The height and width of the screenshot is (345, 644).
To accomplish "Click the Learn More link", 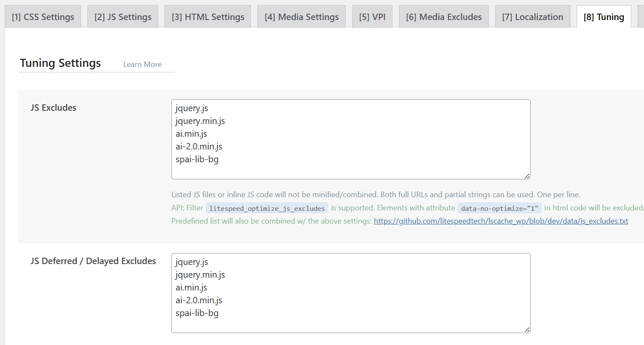I will tap(142, 64).
